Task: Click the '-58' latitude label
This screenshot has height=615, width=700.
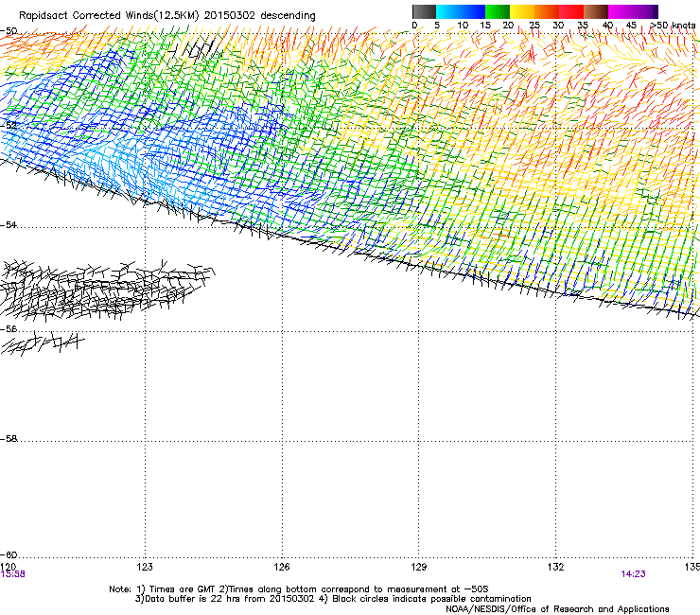Action: (9, 439)
